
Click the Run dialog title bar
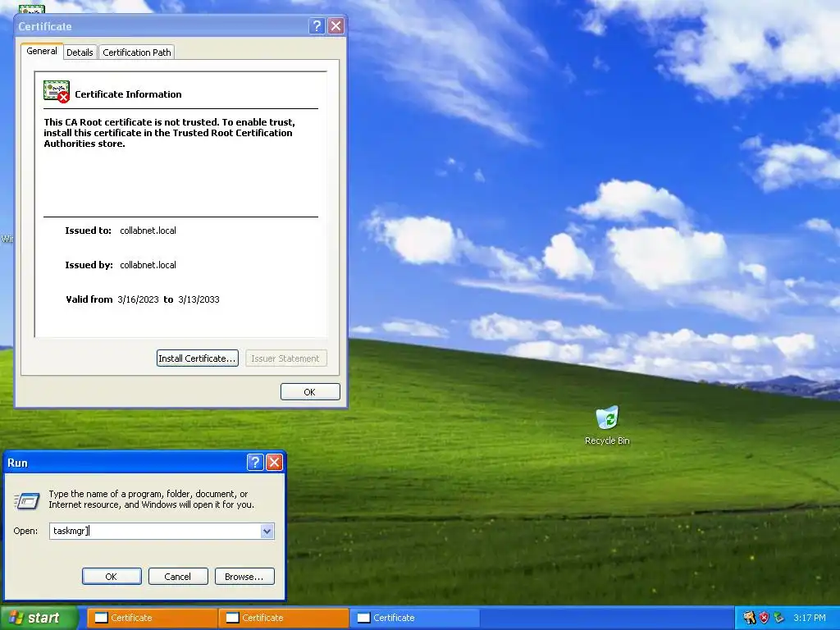tap(125, 463)
